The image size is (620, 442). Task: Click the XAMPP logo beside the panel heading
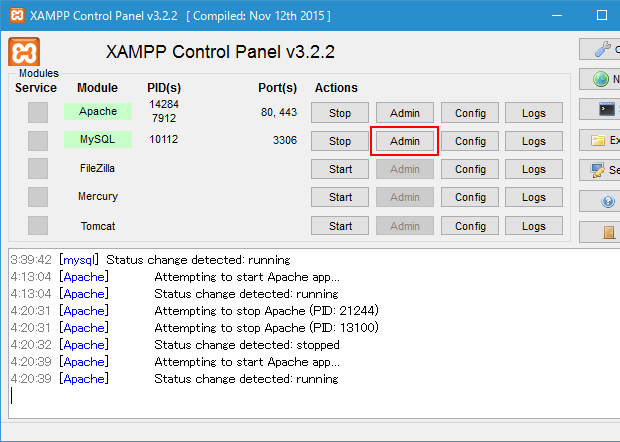[24, 51]
